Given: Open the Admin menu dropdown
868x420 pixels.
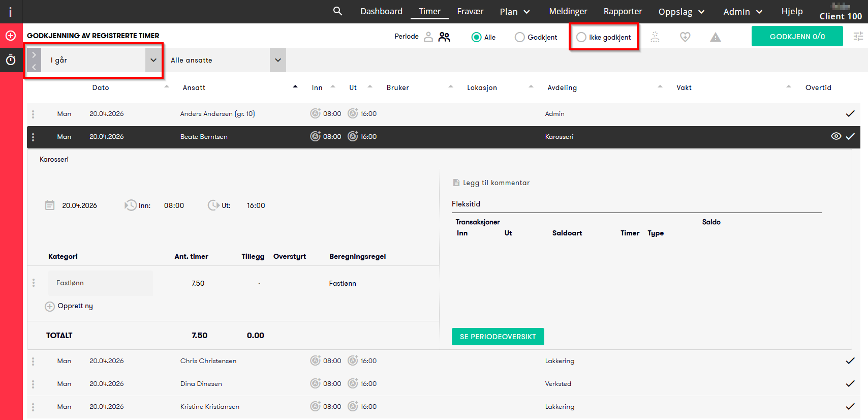Looking at the screenshot, I should (x=742, y=12).
